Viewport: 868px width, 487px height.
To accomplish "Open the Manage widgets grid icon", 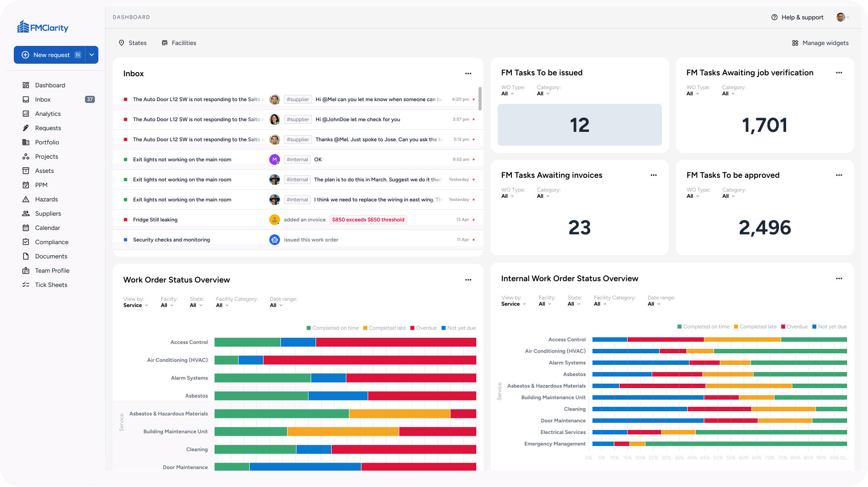I will [x=795, y=43].
